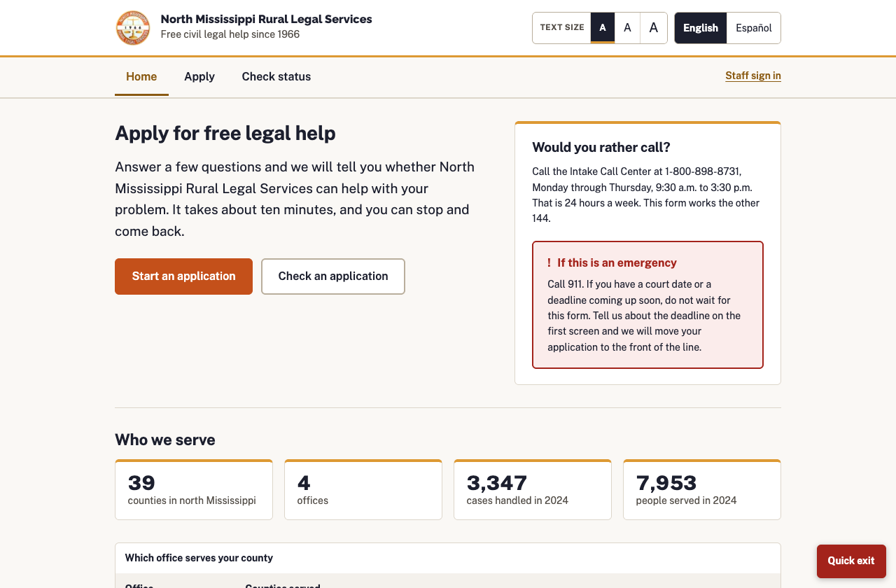The width and height of the screenshot is (896, 588).
Task: Click Start an application button
Action: (x=183, y=276)
